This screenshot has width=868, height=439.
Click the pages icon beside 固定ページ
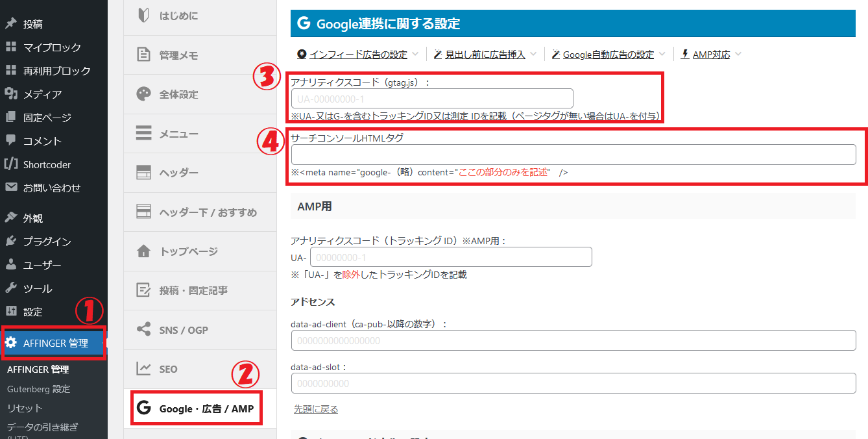pos(10,118)
